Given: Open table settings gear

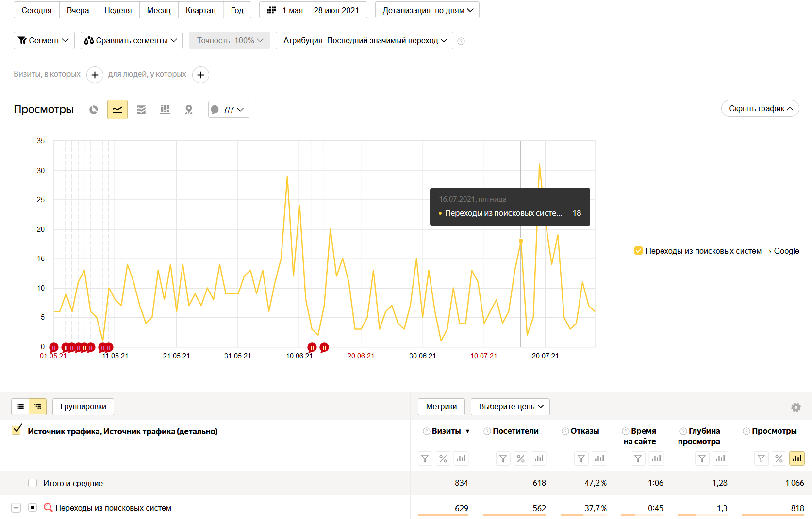Looking at the screenshot, I should coord(795,407).
